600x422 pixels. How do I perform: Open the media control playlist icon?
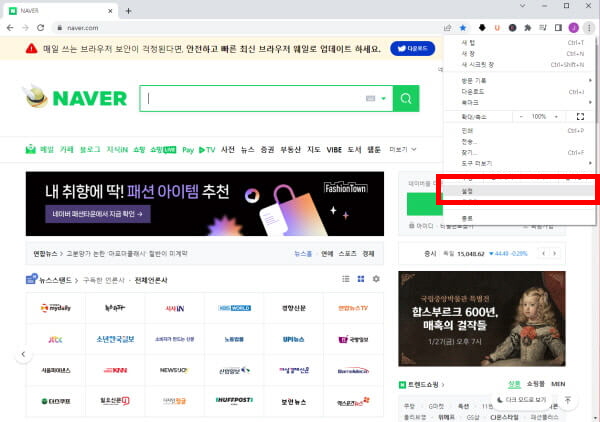tap(543, 28)
